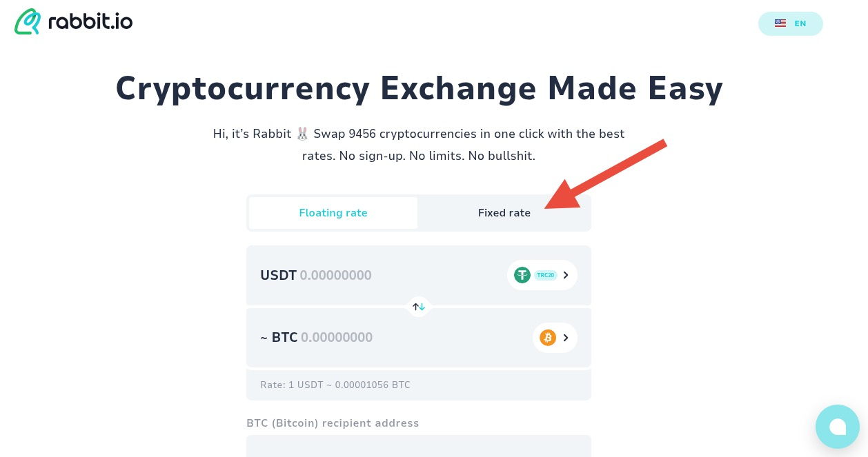This screenshot has width=868, height=457.
Task: Click the 0.00000000 USDT amount field
Action: click(336, 275)
